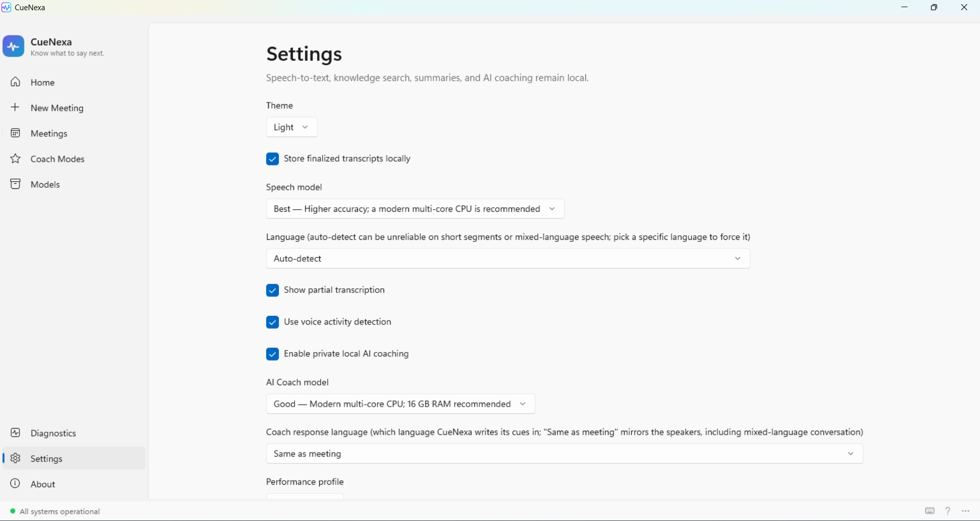Uncheck Store finalized transcripts locally
This screenshot has width=980, height=521.
click(272, 159)
